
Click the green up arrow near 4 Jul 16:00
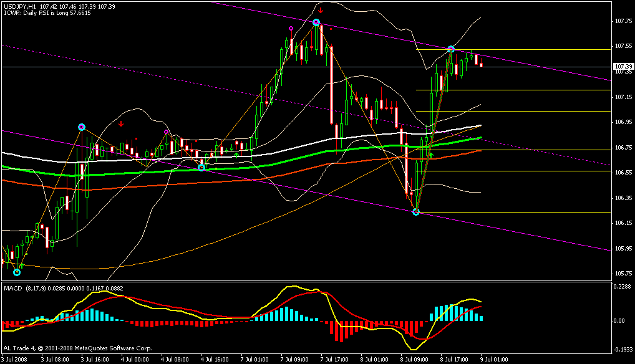pyautogui.click(x=236, y=154)
